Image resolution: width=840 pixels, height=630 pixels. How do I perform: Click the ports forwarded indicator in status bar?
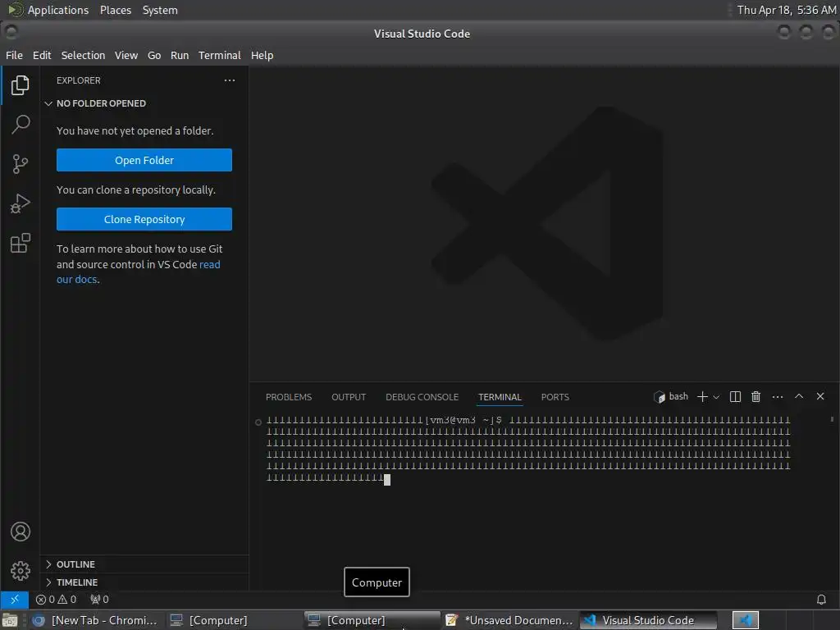point(99,599)
